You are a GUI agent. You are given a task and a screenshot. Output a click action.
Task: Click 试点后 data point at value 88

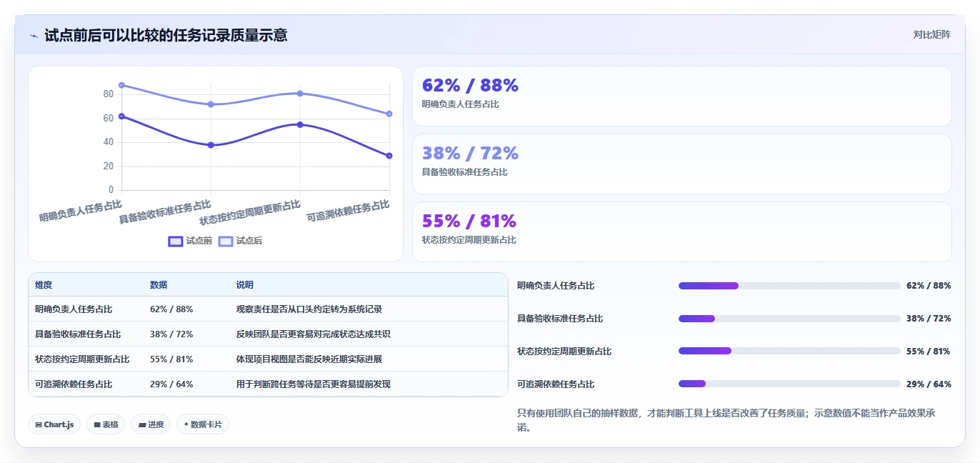pos(121,85)
